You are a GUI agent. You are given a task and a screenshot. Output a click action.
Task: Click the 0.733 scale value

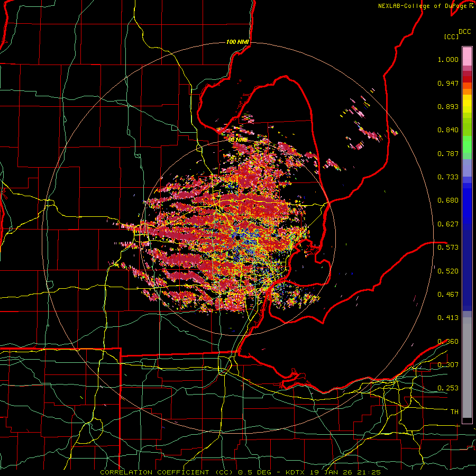click(x=448, y=177)
